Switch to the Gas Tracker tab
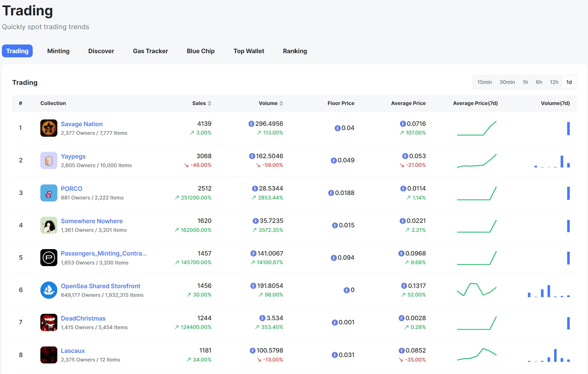 [150, 51]
